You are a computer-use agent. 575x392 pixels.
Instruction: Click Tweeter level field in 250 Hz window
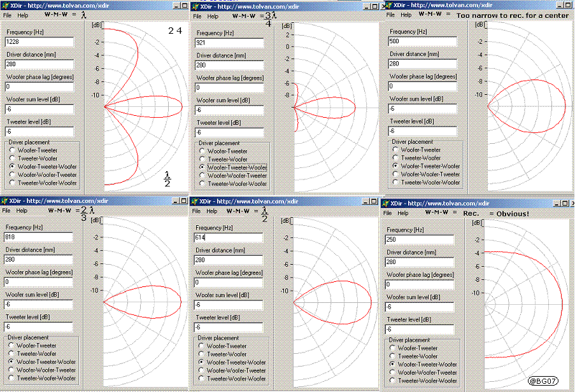420,330
